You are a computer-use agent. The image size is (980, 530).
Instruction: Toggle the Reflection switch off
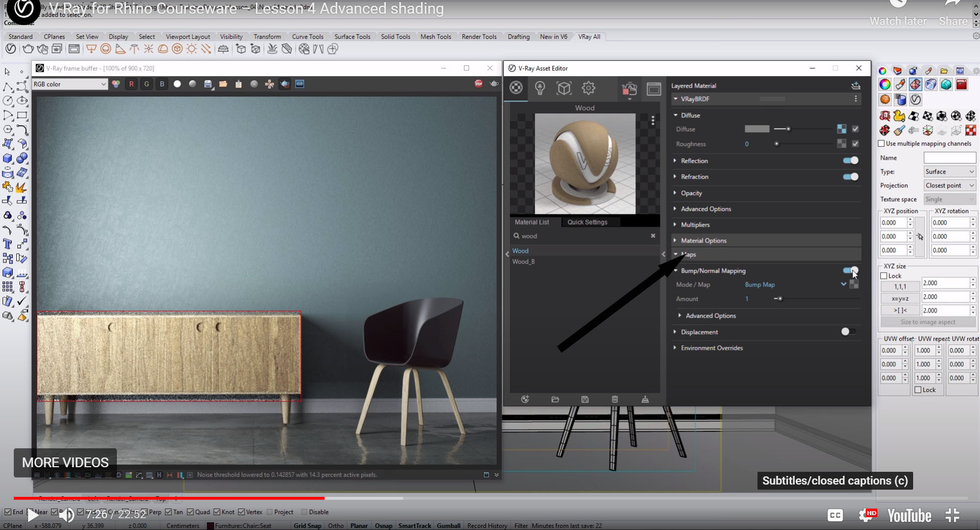[851, 160]
